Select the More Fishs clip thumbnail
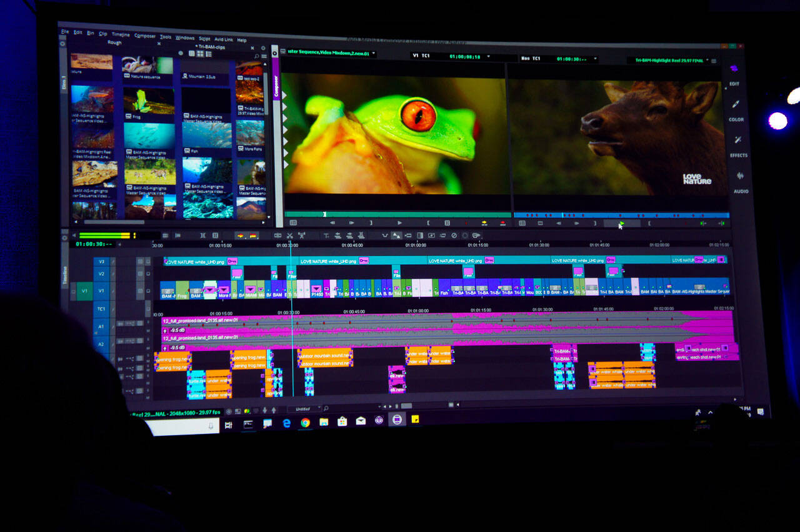Screen dimensions: 800x532 (x=250, y=132)
